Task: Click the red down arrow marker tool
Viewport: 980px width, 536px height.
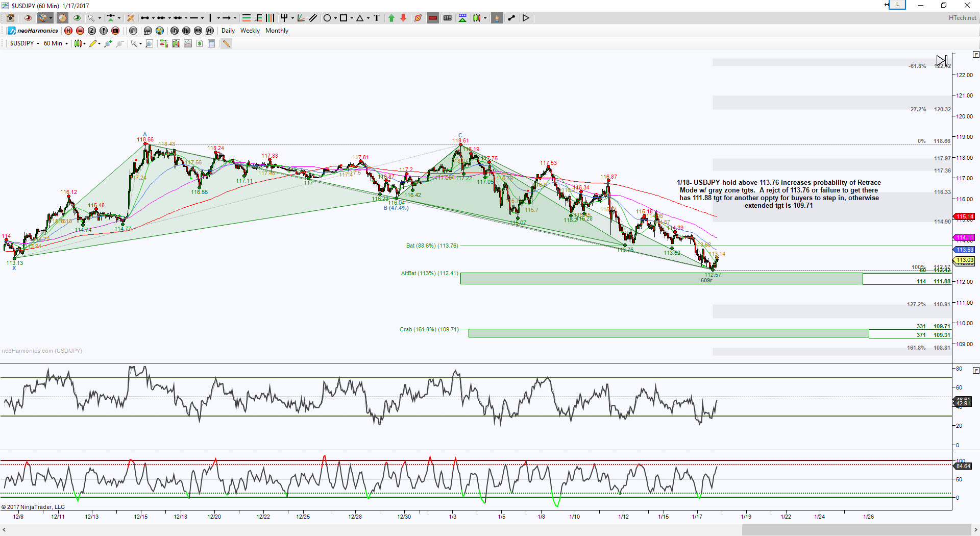Action: pos(403,18)
